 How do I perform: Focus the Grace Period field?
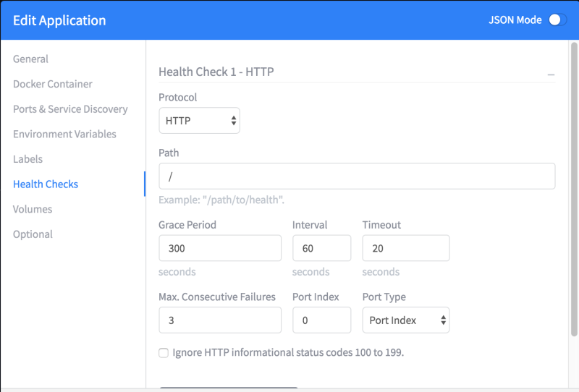(220, 248)
